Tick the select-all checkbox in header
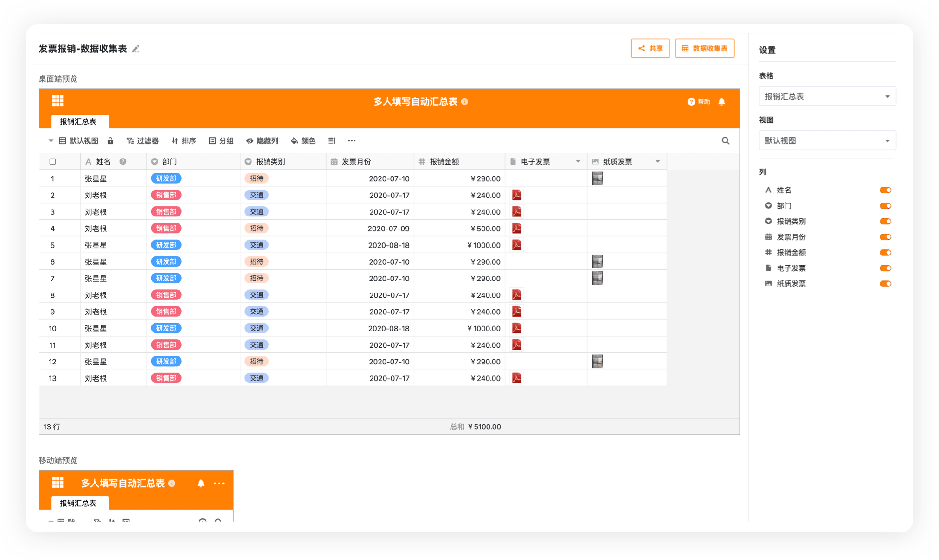This screenshot has width=939, height=560. (x=52, y=162)
